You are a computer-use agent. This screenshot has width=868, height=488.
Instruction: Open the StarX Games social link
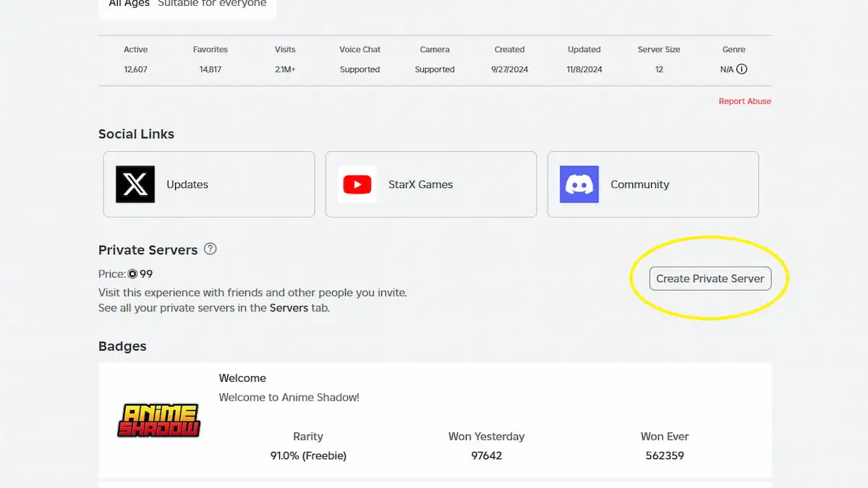[431, 184]
